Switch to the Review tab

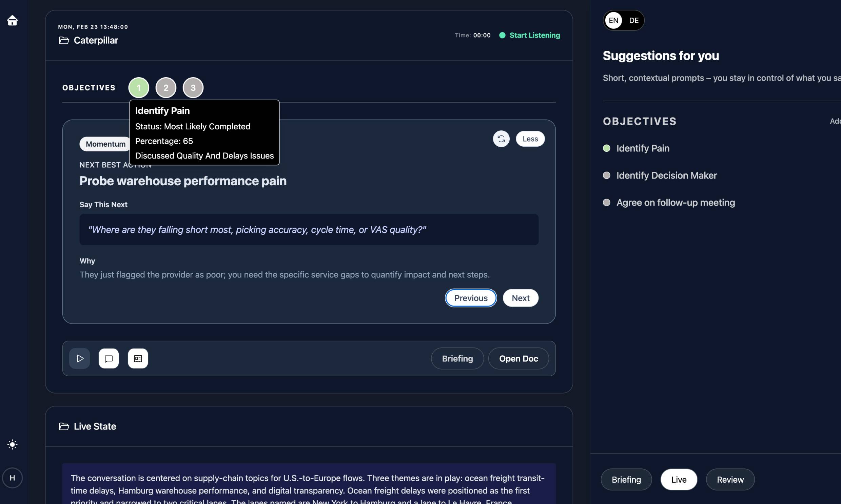(730, 480)
